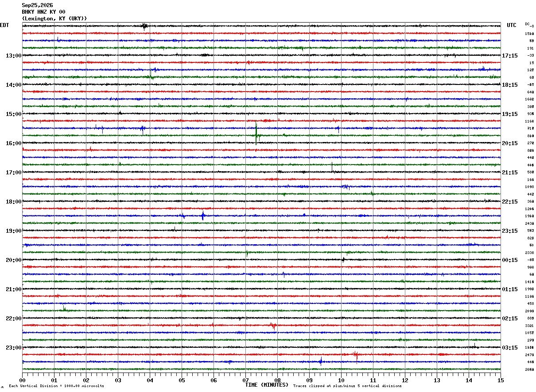
Task: Click the 13:00 EDT time label
Action: [x=13, y=56]
